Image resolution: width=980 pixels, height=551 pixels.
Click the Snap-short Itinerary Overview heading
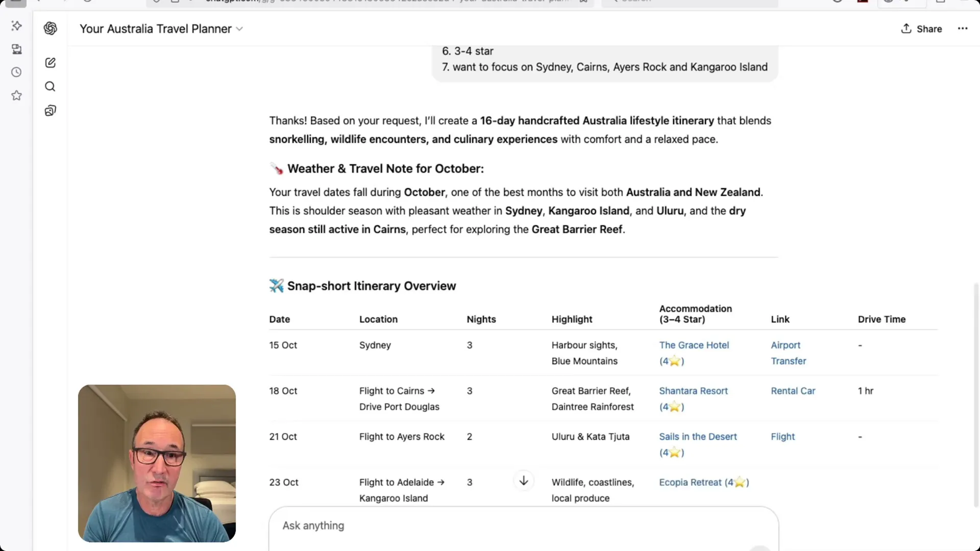[362, 286]
